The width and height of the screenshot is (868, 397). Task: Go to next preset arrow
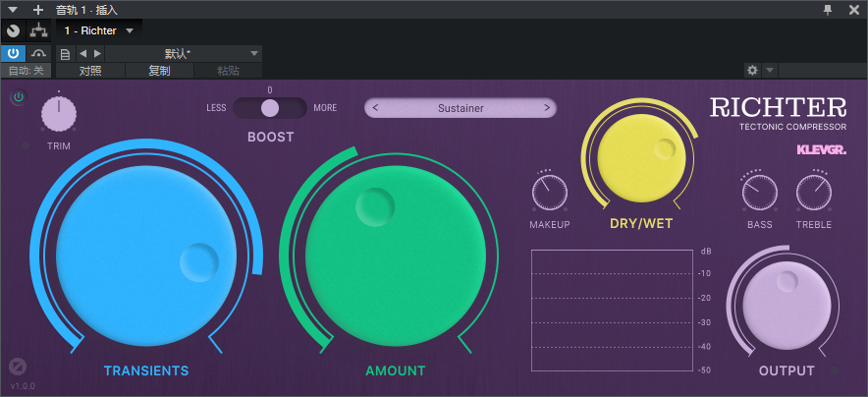coord(97,54)
